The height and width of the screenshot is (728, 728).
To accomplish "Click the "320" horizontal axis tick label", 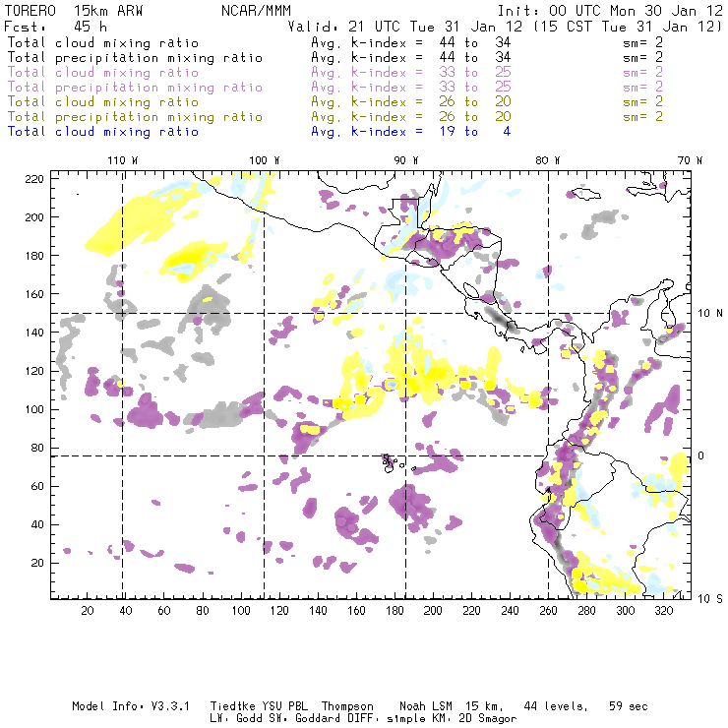I will (663, 611).
